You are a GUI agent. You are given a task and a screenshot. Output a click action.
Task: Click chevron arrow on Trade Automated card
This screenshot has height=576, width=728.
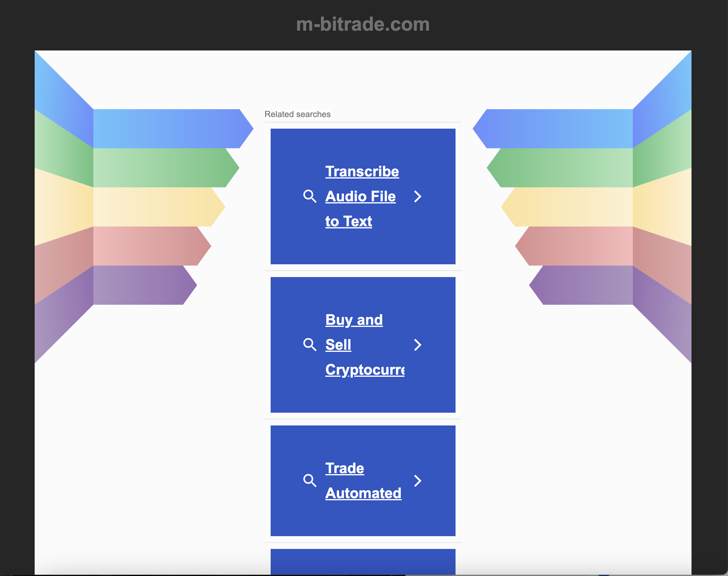click(x=418, y=481)
